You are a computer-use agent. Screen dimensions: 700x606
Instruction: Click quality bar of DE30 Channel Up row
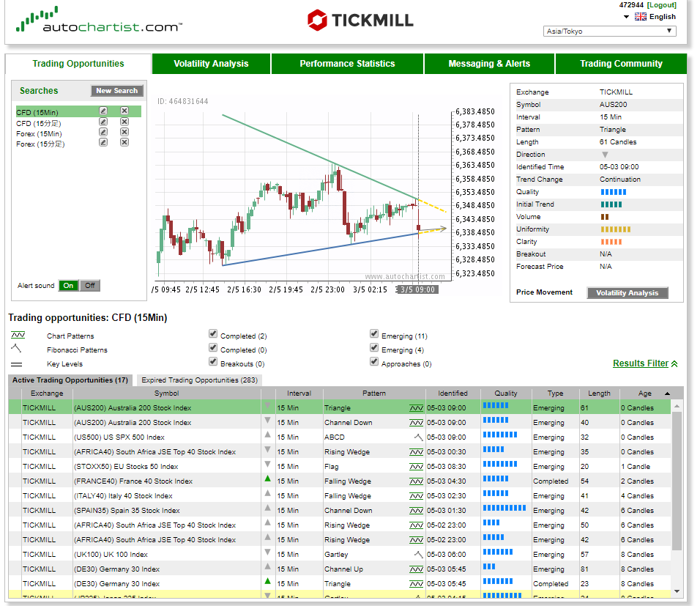coord(489,566)
